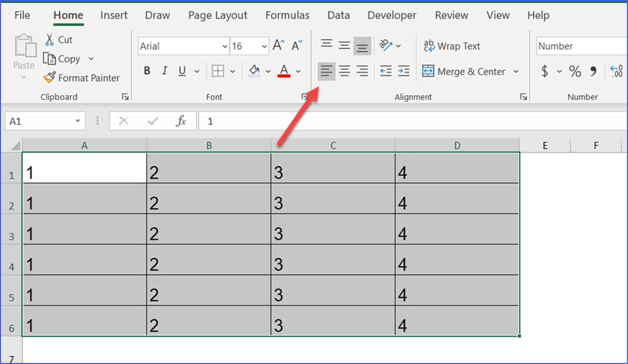Screen dimensions: 628x364
Task: Click the Increase Font Size icon
Action: 278,45
